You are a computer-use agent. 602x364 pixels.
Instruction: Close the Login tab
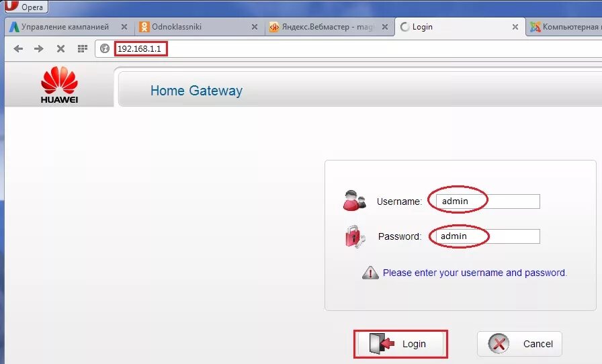point(515,27)
